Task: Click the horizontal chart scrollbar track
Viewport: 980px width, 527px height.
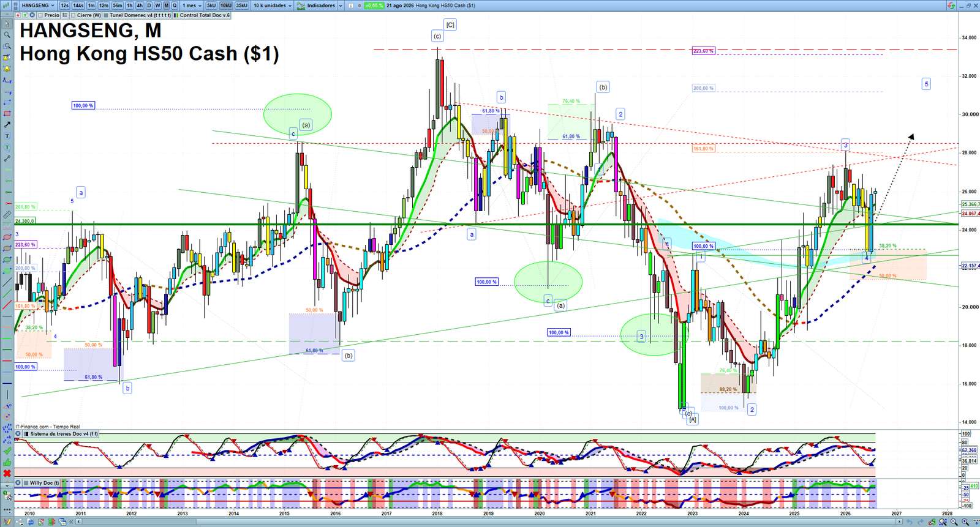Action: (490, 522)
